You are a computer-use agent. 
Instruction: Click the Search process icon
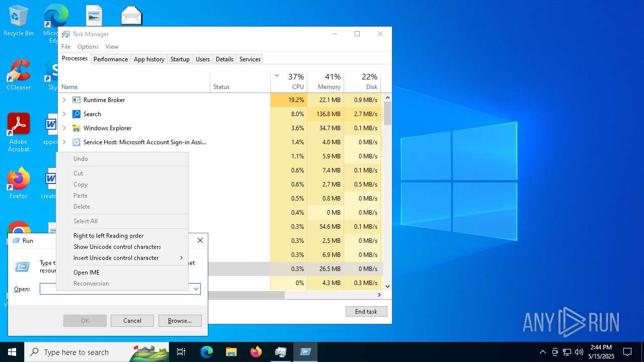click(76, 114)
